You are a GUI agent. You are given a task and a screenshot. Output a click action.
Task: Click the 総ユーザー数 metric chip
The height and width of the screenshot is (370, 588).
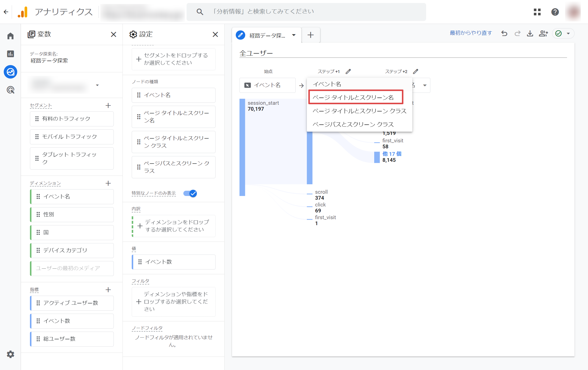(x=72, y=339)
